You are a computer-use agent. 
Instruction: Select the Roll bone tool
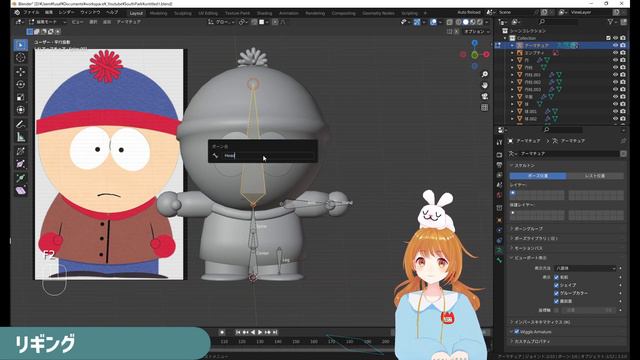[x=20, y=151]
